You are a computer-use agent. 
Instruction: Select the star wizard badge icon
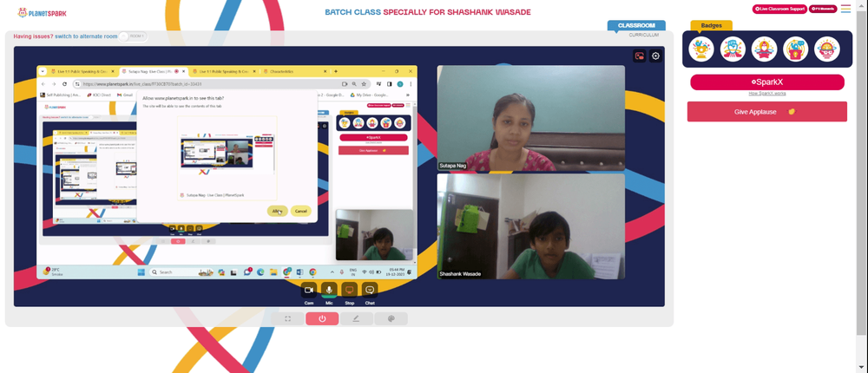point(765,49)
